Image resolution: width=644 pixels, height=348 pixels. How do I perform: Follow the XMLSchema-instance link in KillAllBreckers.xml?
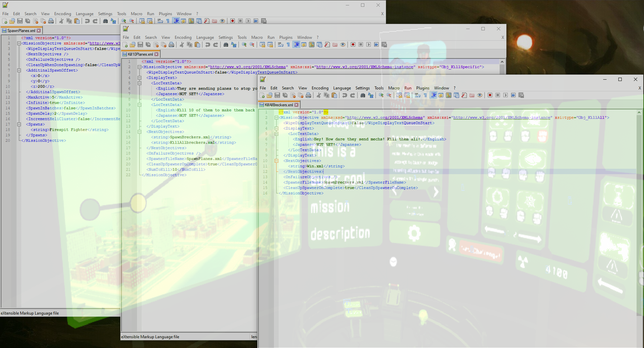(x=503, y=117)
